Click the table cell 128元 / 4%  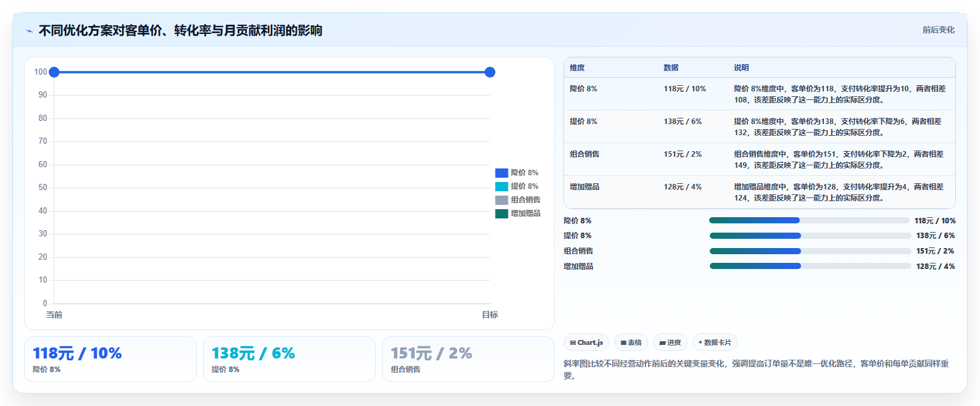[683, 187]
